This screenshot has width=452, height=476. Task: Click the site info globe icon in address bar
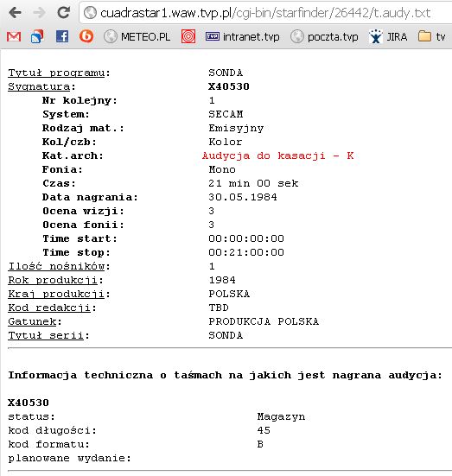90,13
